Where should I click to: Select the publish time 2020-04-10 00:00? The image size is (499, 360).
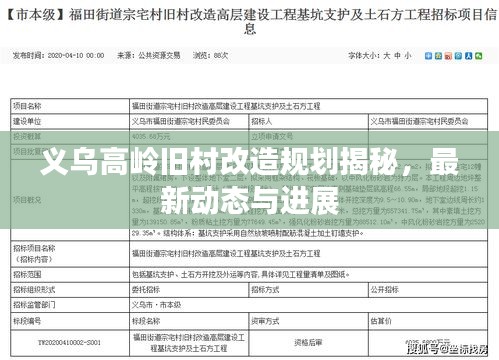(x=58, y=55)
